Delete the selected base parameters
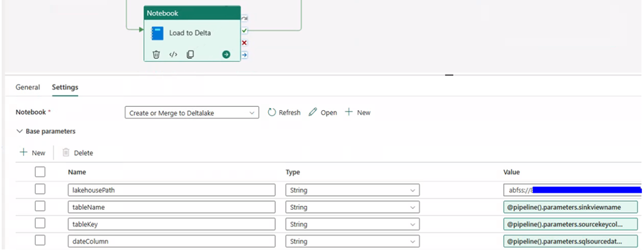 point(78,152)
